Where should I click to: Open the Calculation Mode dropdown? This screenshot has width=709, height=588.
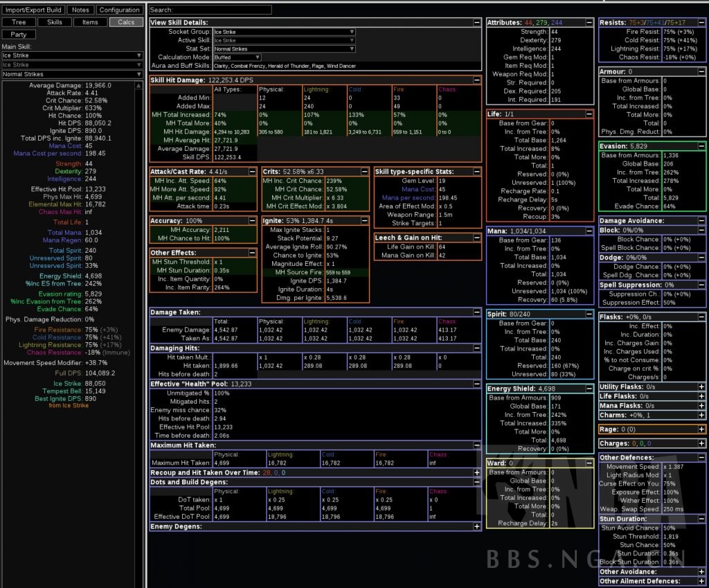click(237, 57)
